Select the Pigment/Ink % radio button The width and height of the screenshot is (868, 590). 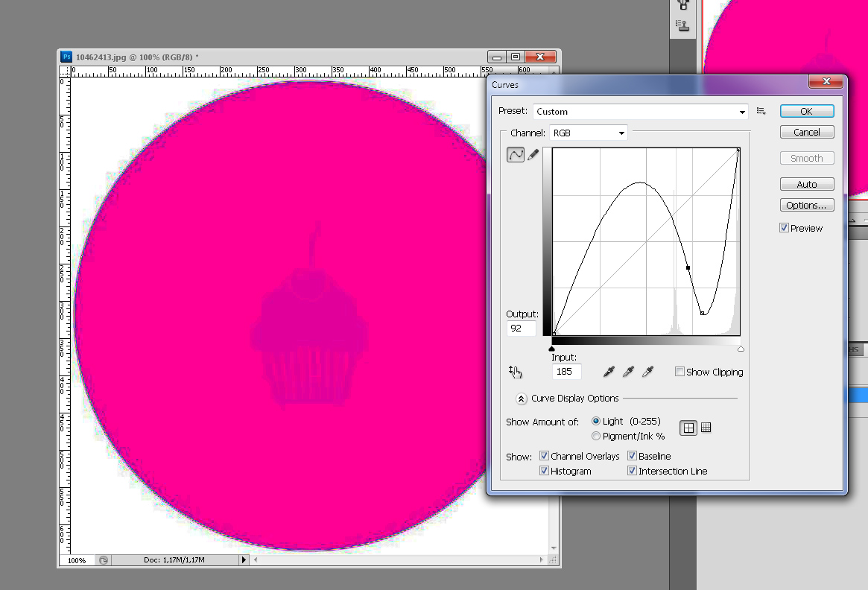click(595, 436)
